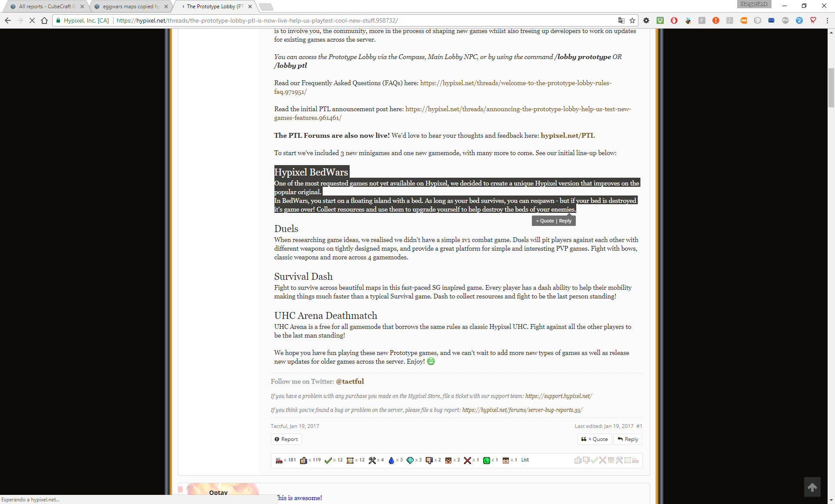
Task: Open the browser home page
Action: coord(44,20)
